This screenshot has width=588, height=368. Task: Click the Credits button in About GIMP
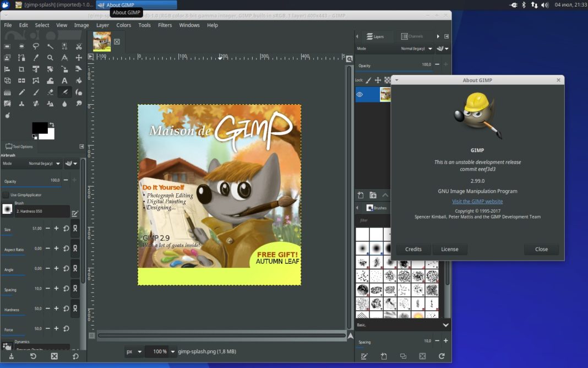[413, 249]
